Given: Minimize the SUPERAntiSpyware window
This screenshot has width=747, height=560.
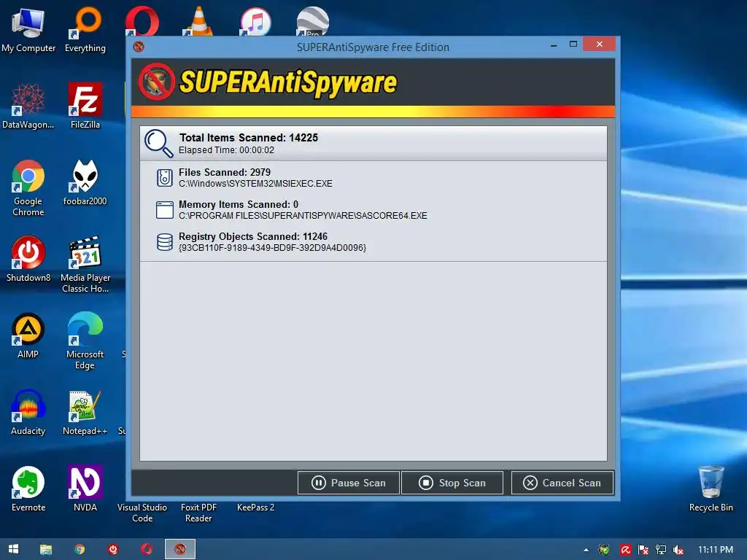Looking at the screenshot, I should [x=554, y=45].
